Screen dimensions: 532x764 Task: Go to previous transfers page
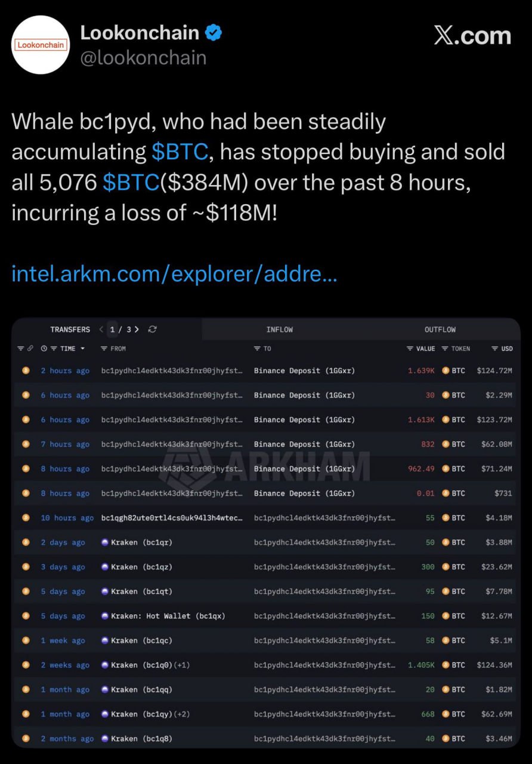(x=101, y=329)
